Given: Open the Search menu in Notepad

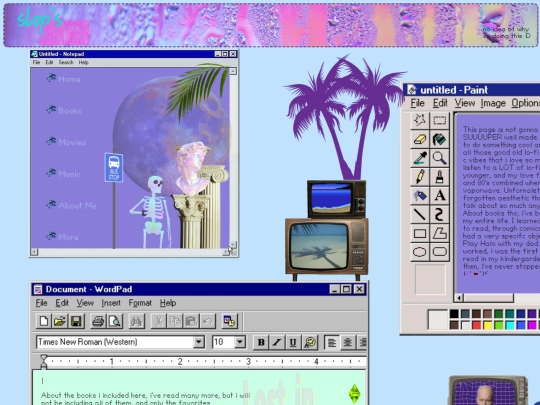Looking at the screenshot, I should pos(66,62).
